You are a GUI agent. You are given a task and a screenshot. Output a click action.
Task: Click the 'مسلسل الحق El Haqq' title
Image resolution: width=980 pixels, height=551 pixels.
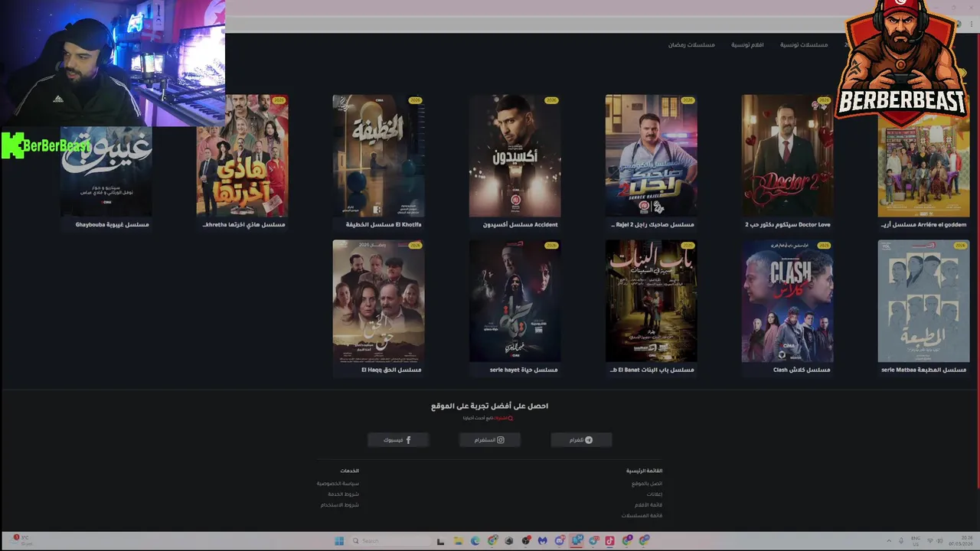pyautogui.click(x=391, y=370)
